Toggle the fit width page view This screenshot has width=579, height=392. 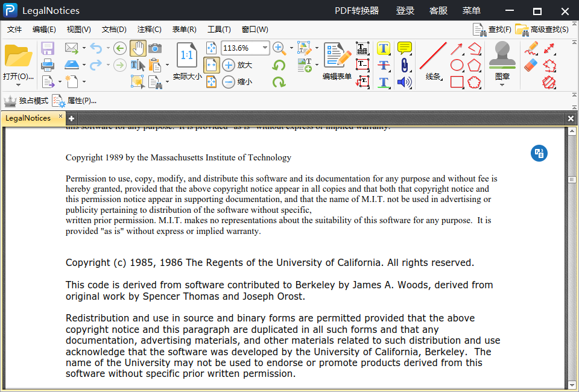click(x=211, y=65)
